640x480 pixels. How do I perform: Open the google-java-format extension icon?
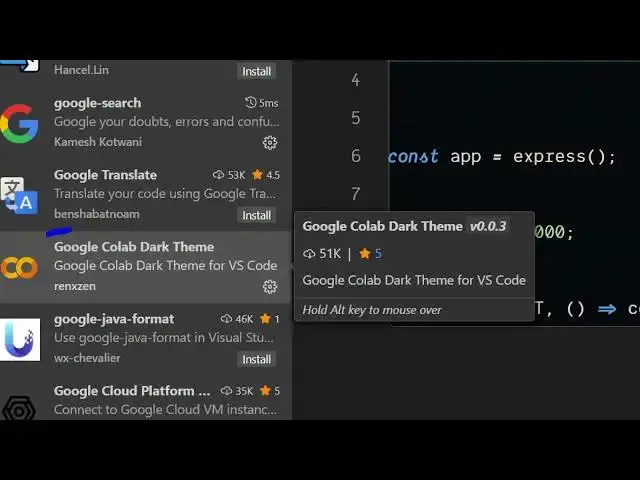(x=20, y=340)
